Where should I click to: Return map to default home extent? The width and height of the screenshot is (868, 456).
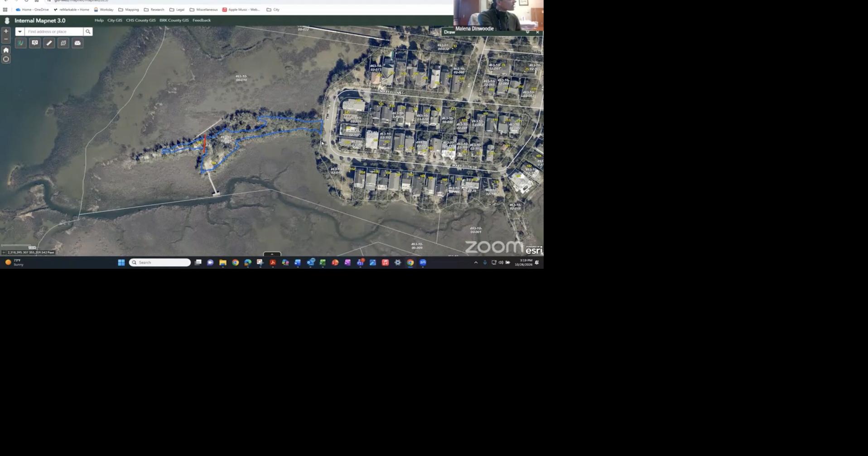[x=6, y=50]
